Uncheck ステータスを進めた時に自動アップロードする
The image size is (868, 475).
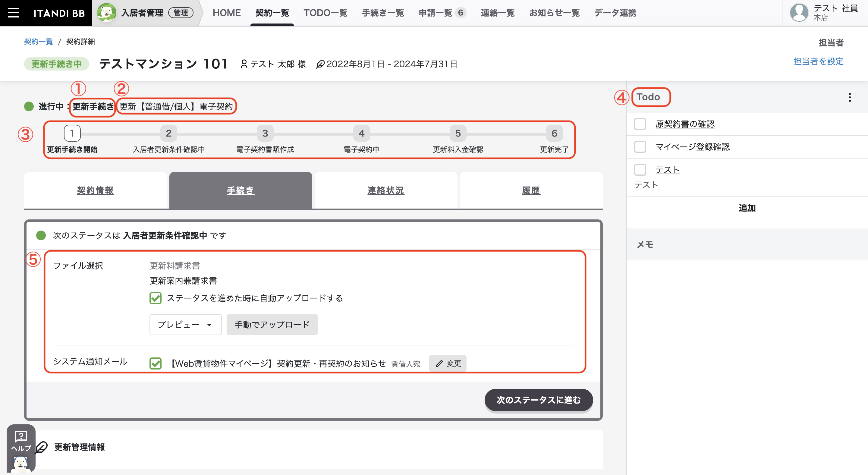155,298
